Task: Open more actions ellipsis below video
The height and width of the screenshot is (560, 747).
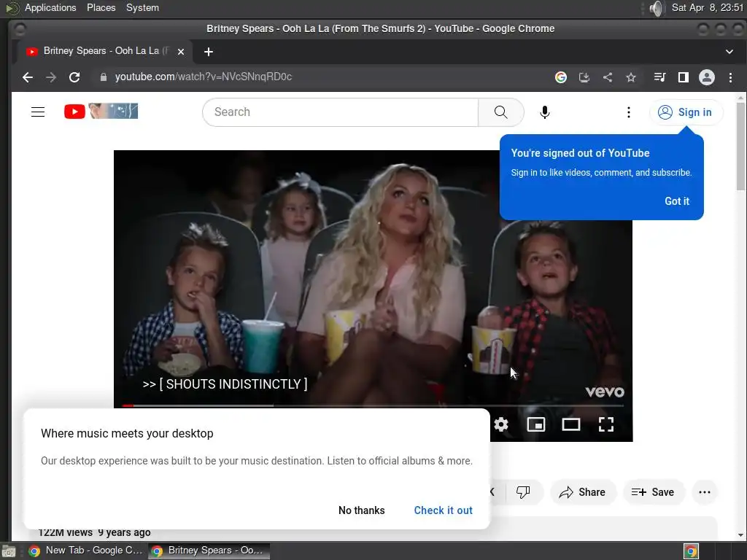Action: pos(705,492)
